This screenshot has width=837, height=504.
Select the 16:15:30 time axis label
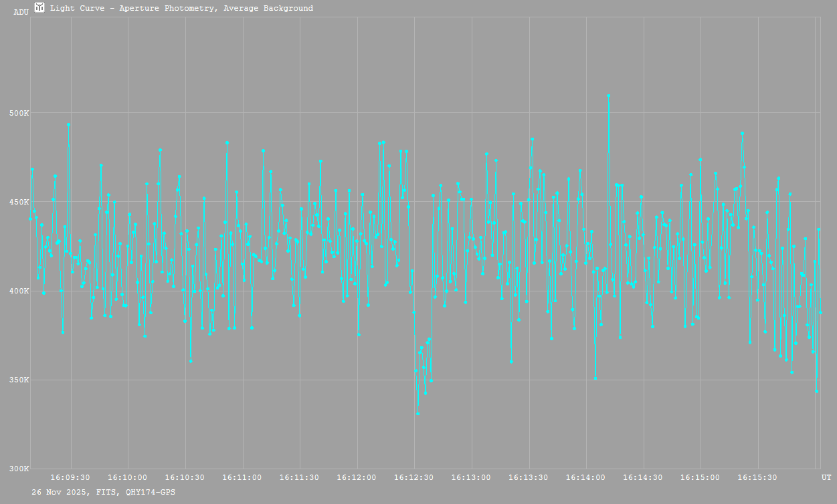coord(758,477)
